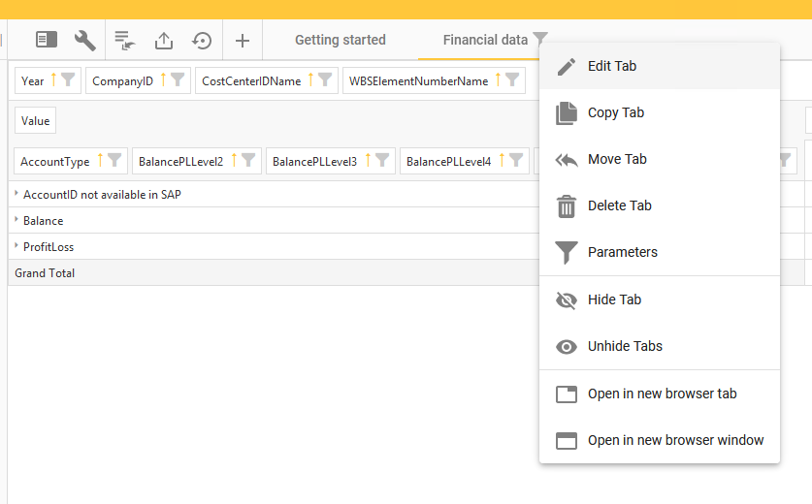Filter the BalancePLLevel3 field funnel
Image resolution: width=812 pixels, height=504 pixels.
(x=382, y=160)
